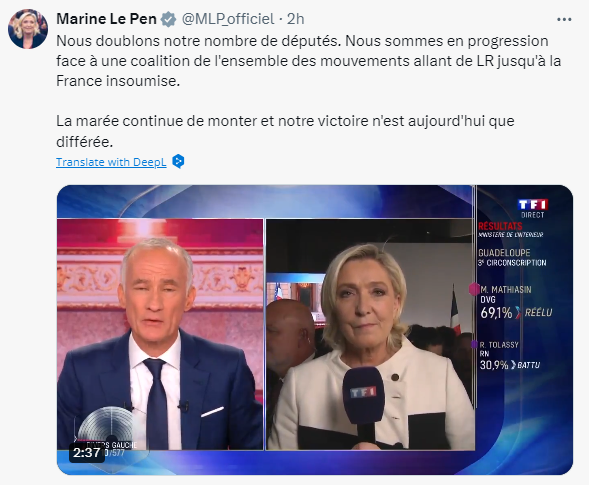The image size is (589, 485).
Task: Click the pink hexagon next to M. Mathiasin
Action: point(474,289)
